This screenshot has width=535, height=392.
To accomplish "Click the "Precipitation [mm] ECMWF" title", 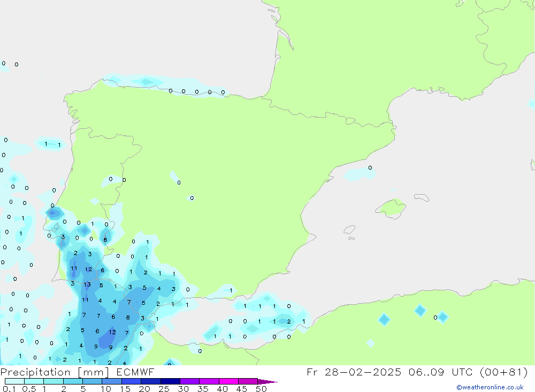I will point(78,372).
